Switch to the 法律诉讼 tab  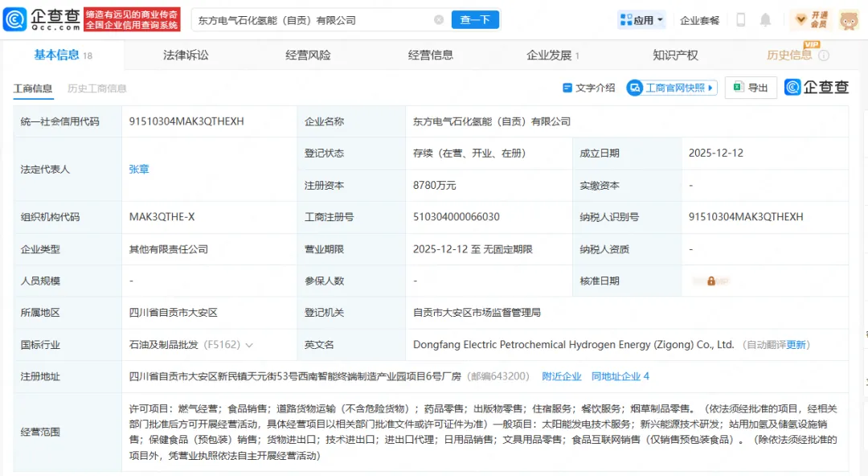click(186, 55)
